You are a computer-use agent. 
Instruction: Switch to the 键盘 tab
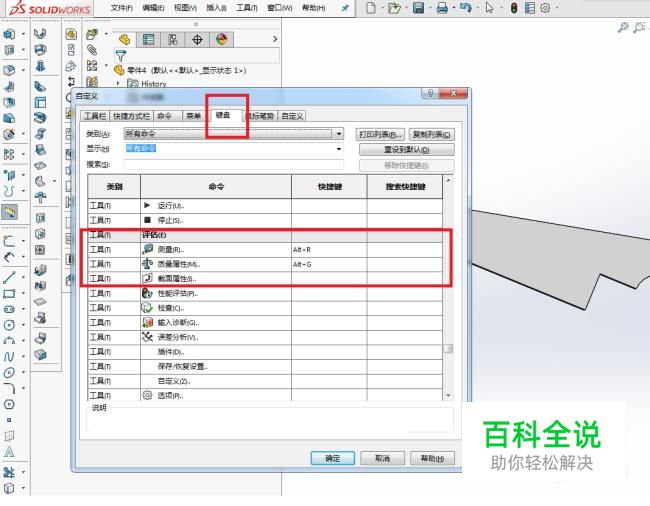(x=223, y=115)
